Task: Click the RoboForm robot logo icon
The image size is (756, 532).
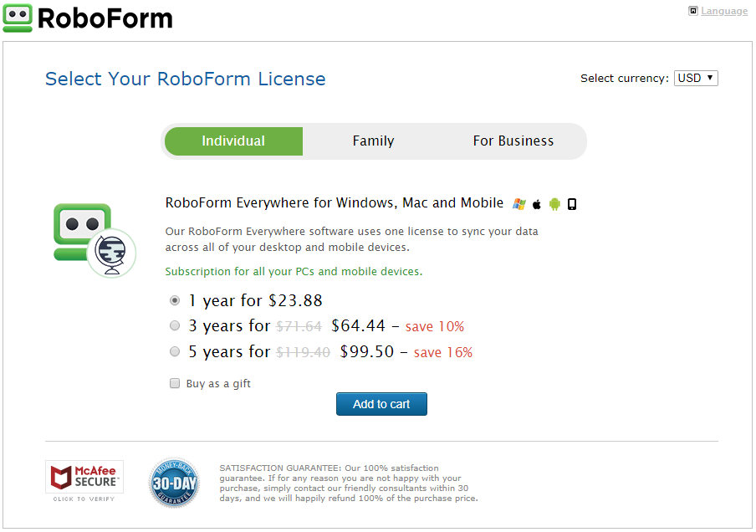Action: pyautogui.click(x=18, y=18)
